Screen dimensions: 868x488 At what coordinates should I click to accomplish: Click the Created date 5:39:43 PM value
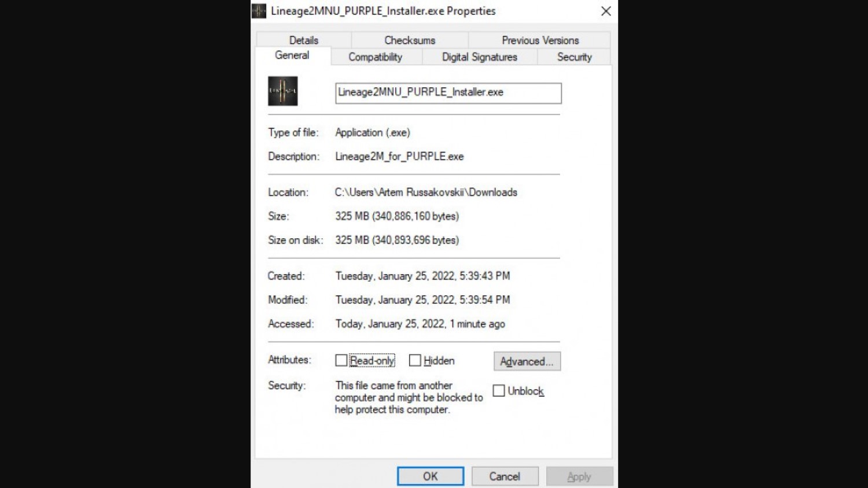click(422, 276)
